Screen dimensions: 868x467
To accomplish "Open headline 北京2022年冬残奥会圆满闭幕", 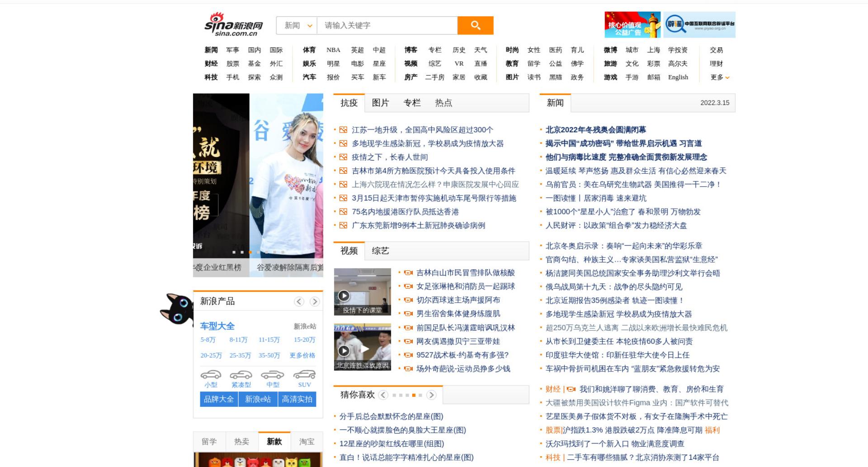I will [596, 130].
